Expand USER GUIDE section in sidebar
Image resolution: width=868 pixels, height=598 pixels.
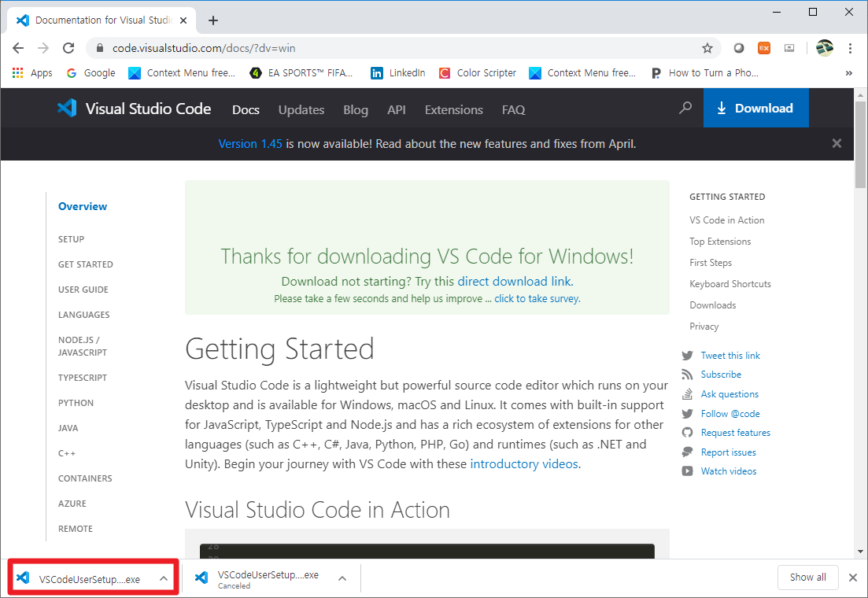[x=83, y=290]
